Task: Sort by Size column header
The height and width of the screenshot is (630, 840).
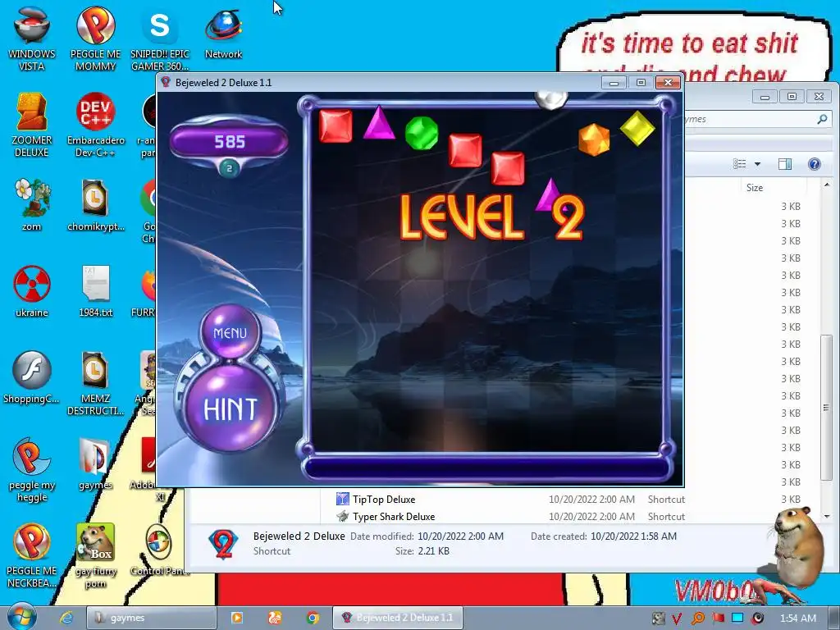Action: [755, 188]
